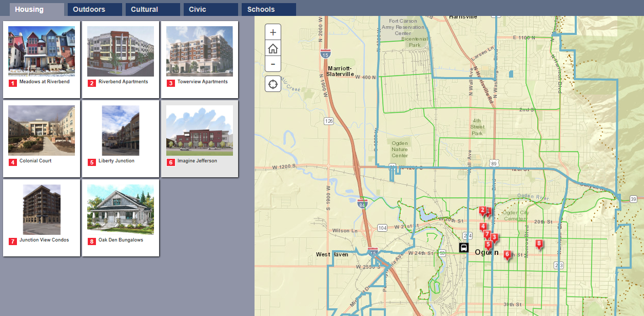
Task: Switch to the Outdoors tab
Action: (94, 9)
